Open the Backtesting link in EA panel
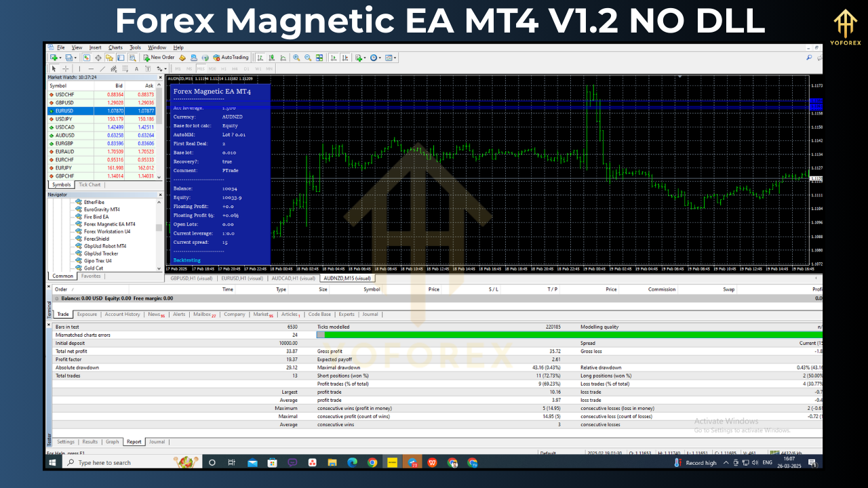Viewport: 868px width, 488px height. (186, 260)
